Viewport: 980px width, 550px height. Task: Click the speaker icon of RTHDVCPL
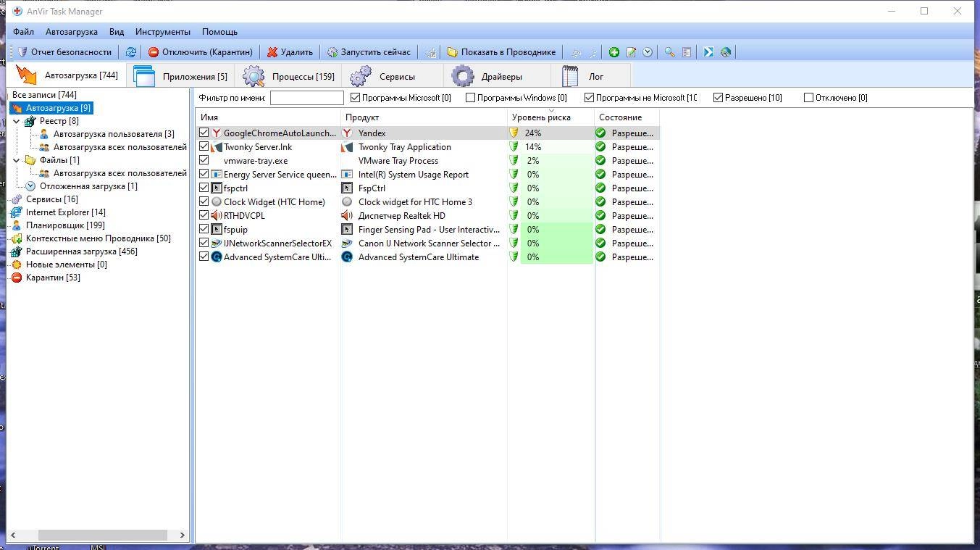point(216,216)
